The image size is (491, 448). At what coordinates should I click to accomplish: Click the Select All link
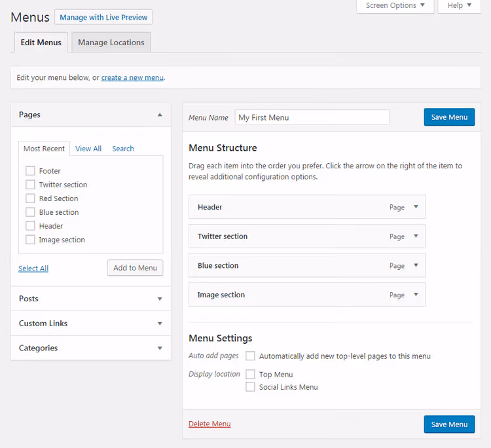click(x=33, y=269)
